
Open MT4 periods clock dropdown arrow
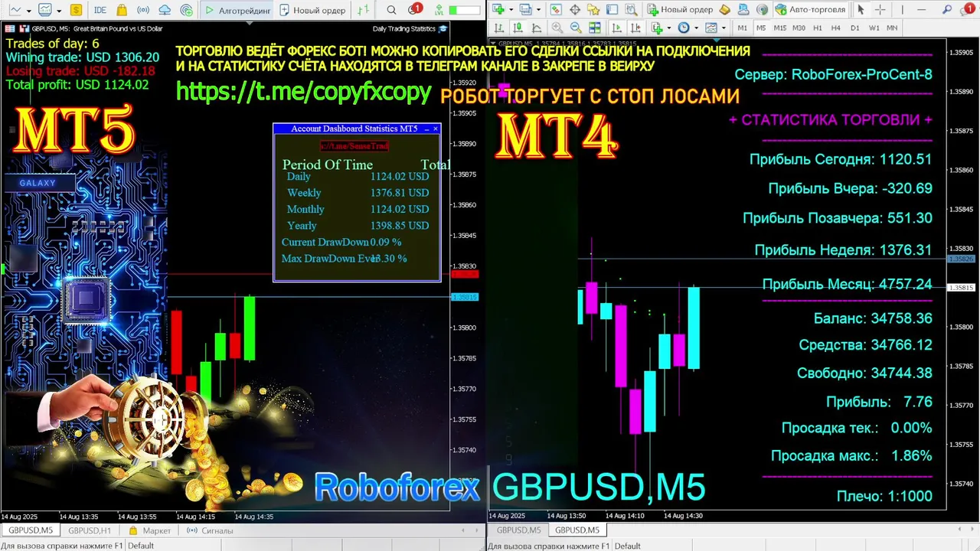pyautogui.click(x=696, y=28)
